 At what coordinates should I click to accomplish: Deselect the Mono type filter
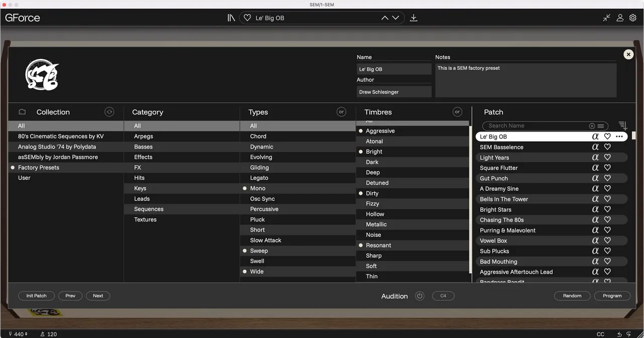coord(298,188)
